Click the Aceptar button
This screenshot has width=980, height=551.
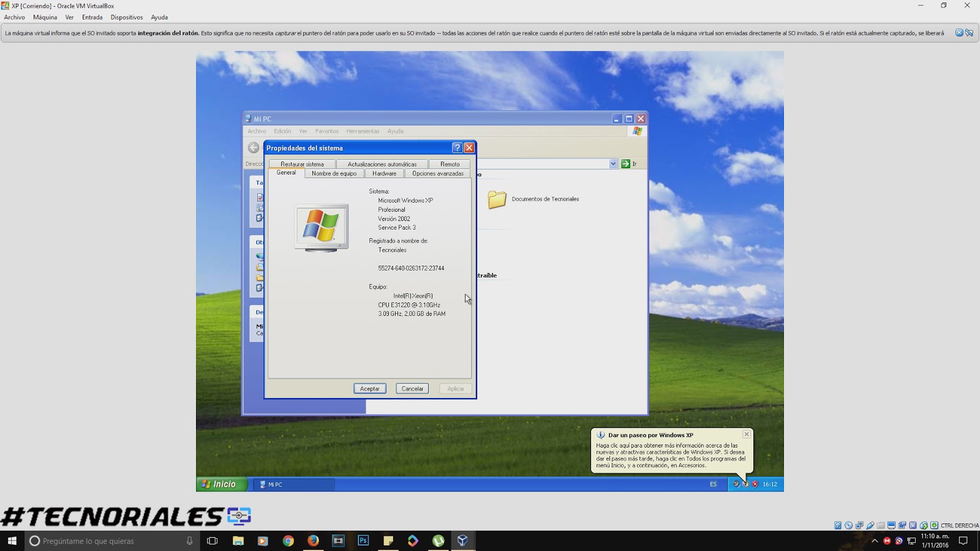click(x=370, y=389)
